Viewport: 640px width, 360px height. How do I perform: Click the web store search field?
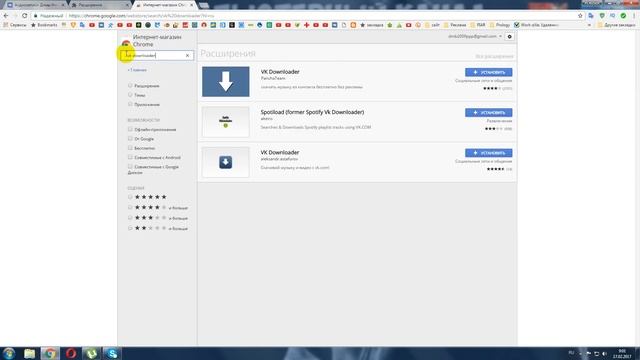coord(157,56)
